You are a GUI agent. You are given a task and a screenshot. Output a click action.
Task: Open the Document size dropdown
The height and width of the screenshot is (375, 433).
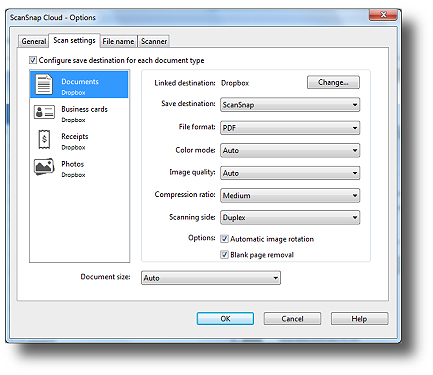pos(211,278)
